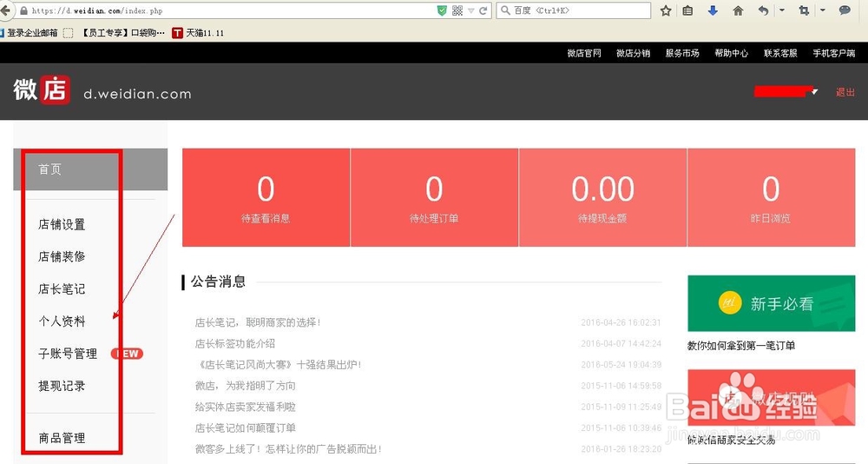Click the 昨日浏览 stat card

click(x=771, y=197)
